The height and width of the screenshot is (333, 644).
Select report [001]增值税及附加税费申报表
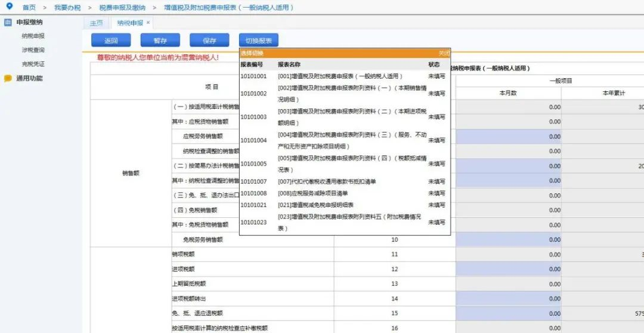click(340, 76)
